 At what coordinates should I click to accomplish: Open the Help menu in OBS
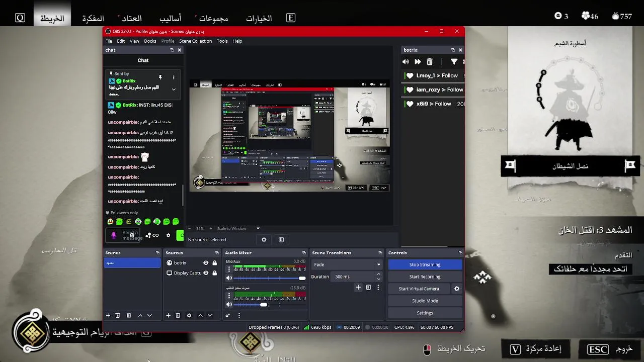237,41
